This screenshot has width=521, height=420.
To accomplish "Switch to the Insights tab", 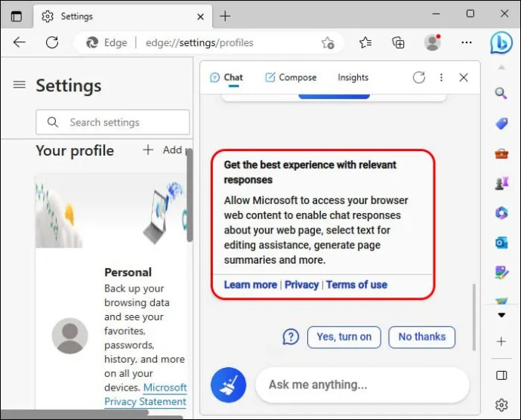I will 353,78.
